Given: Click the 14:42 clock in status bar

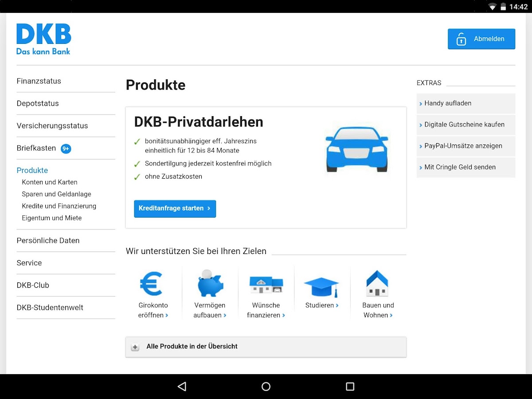Looking at the screenshot, I should pos(519,7).
